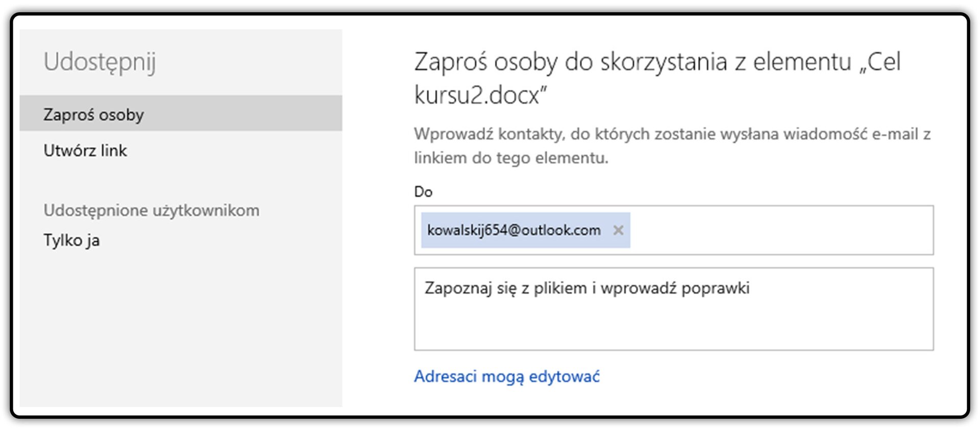Click the Wprowadź kontakty description text
Viewport: 980px width, 431px height.
pyautogui.click(x=672, y=146)
